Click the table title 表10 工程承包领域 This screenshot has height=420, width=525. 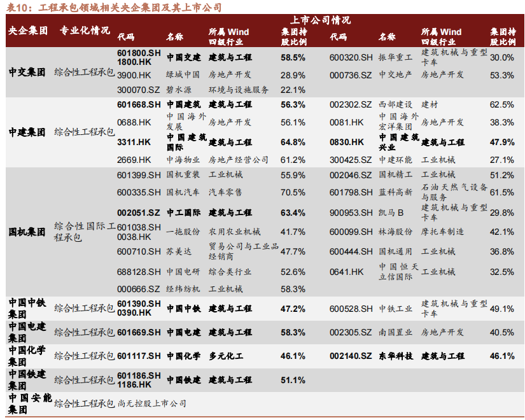point(114,7)
